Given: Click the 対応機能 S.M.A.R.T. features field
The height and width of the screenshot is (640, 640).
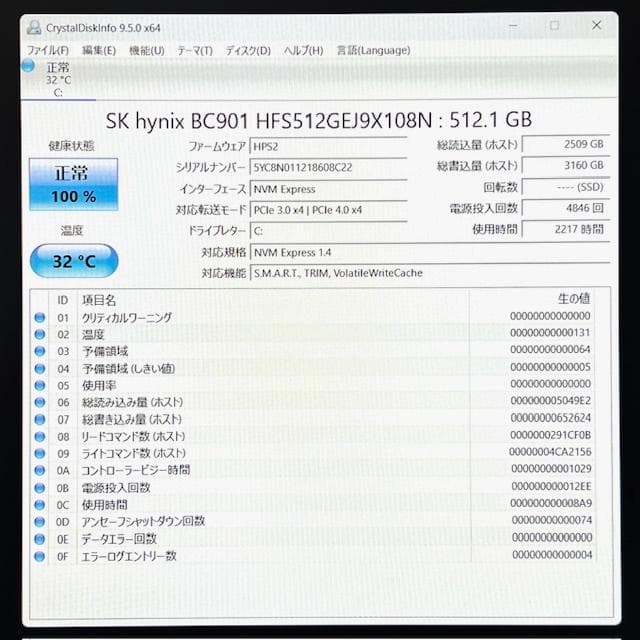Looking at the screenshot, I should 430,273.
